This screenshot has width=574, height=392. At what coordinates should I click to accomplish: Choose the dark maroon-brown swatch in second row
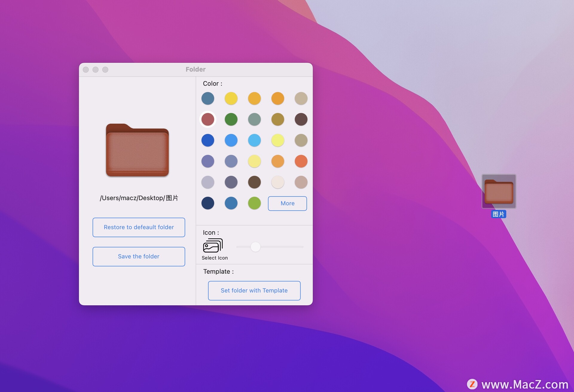coord(301,119)
